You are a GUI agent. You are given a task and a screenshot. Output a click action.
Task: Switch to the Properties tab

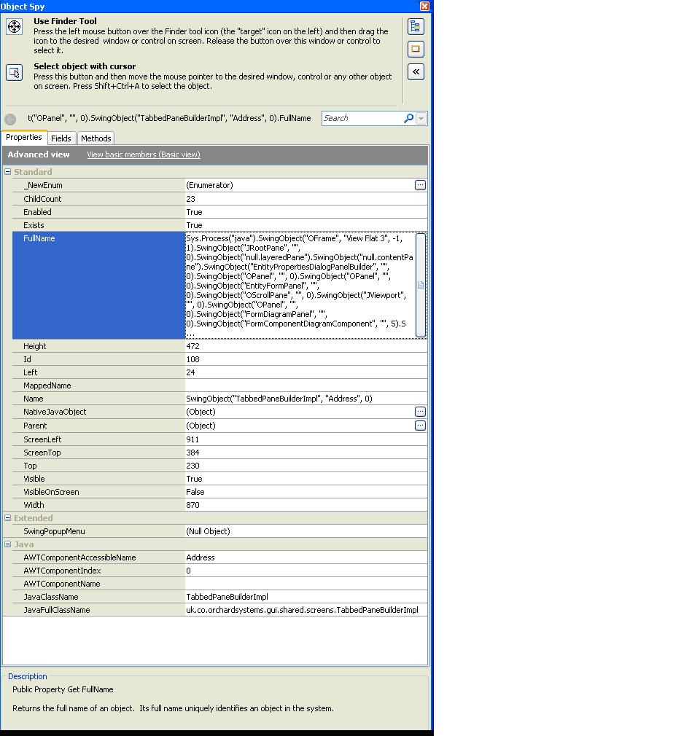click(x=24, y=137)
